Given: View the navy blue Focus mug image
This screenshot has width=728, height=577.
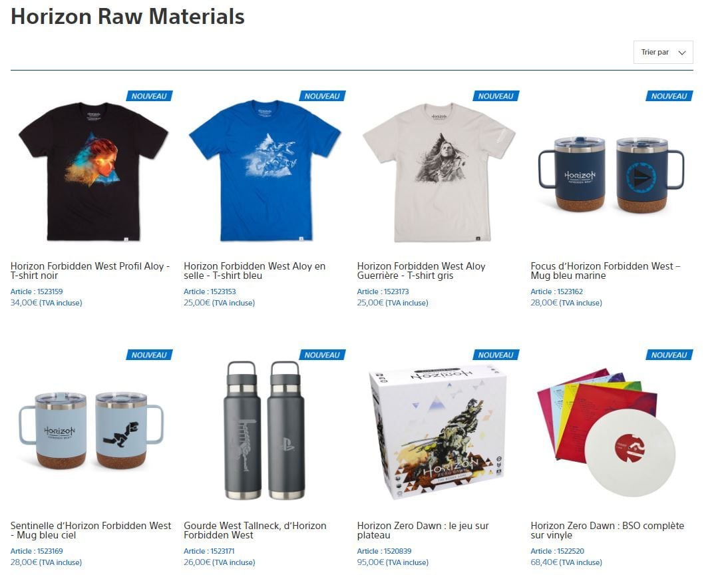Looking at the screenshot, I should [x=612, y=174].
